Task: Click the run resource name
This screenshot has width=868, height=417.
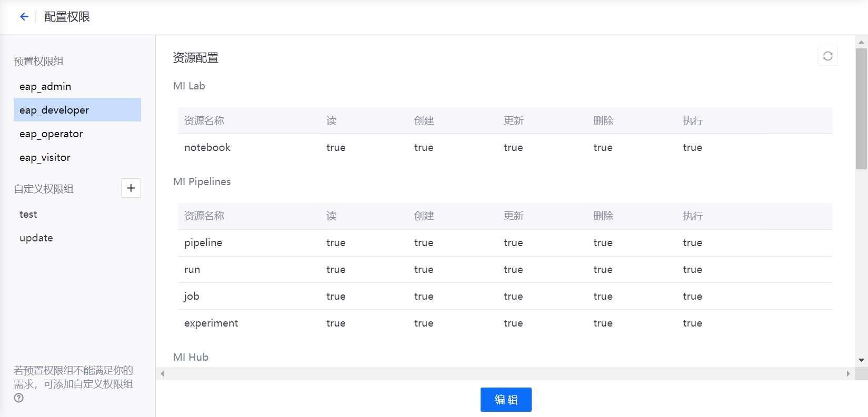Action: 192,269
